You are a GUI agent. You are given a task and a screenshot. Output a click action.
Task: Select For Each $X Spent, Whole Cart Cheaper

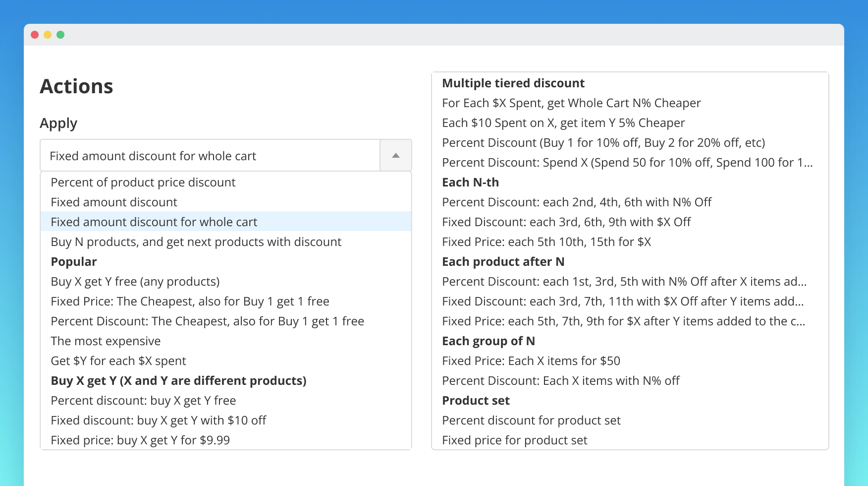[x=571, y=103]
